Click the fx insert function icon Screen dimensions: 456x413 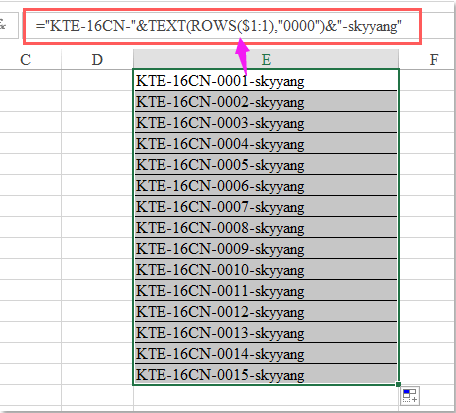pyautogui.click(x=3, y=25)
